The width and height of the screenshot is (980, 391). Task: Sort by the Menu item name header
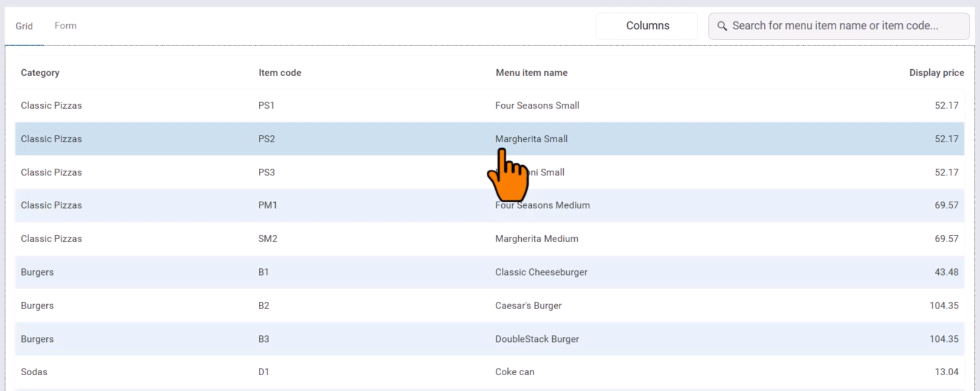[531, 73]
